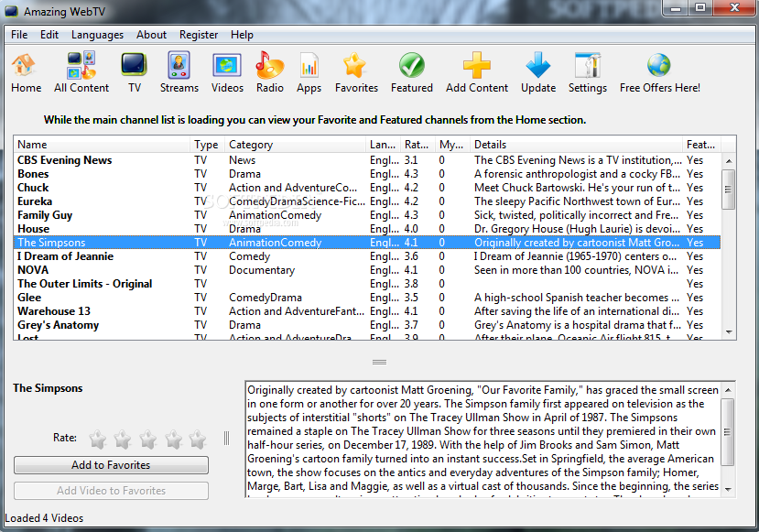The image size is (759, 532).
Task: Click the horizontal splitter grip below list
Action: 379,362
